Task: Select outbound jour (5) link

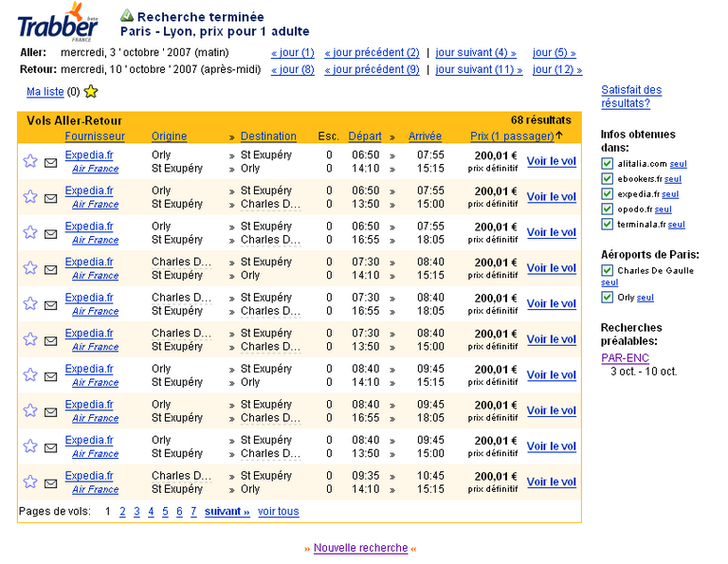Action: point(555,52)
